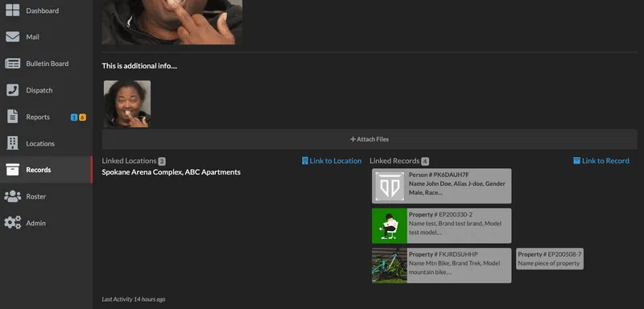
Task: Click the Link to Location link
Action: [x=332, y=161]
